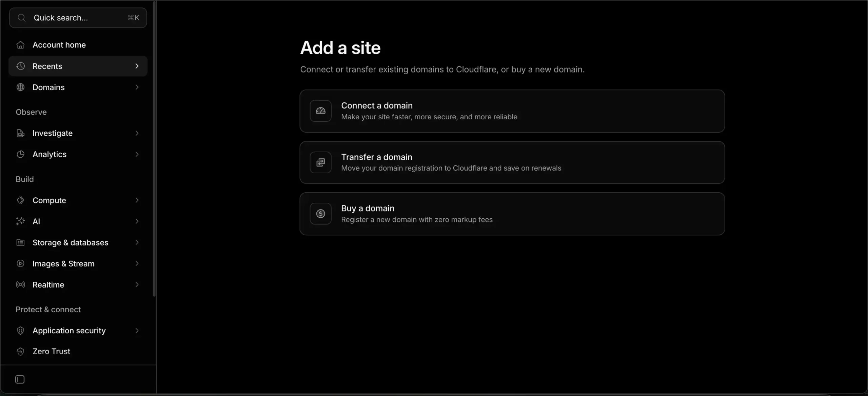Click the Account home house icon
Screen dimensions: 868x396
point(20,45)
